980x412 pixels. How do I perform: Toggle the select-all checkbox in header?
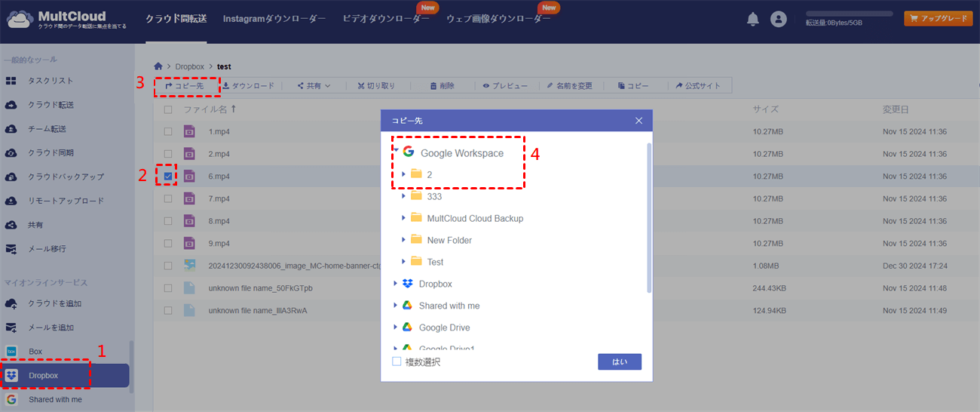click(168, 109)
